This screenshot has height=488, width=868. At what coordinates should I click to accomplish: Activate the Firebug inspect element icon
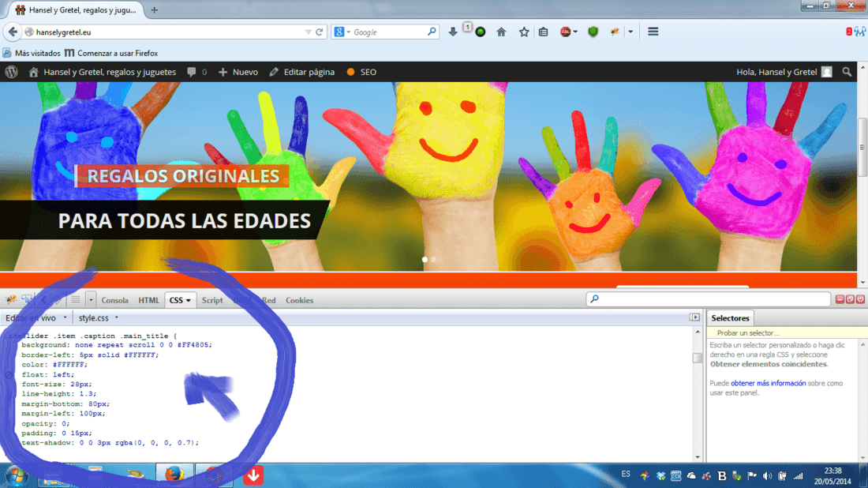pyautogui.click(x=27, y=299)
